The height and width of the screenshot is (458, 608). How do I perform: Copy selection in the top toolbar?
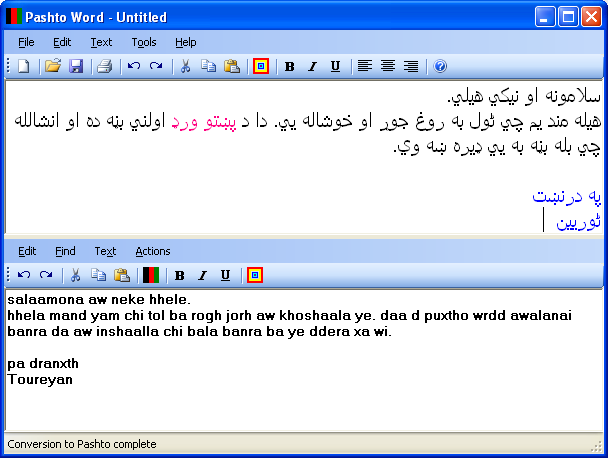click(209, 66)
